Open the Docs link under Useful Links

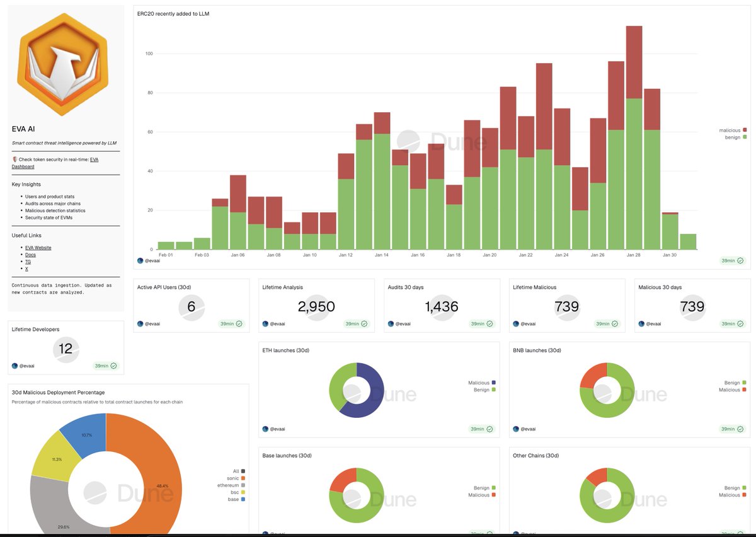coord(31,255)
